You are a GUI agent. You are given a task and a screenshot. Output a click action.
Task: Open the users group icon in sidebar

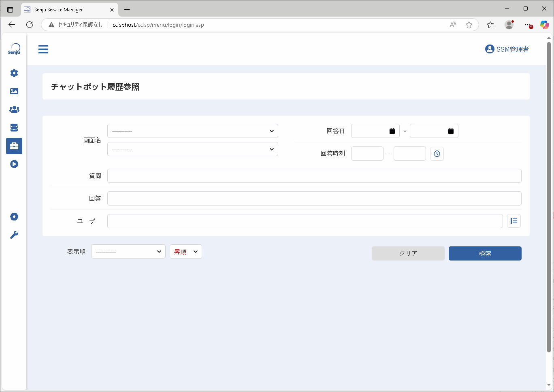pyautogui.click(x=14, y=110)
